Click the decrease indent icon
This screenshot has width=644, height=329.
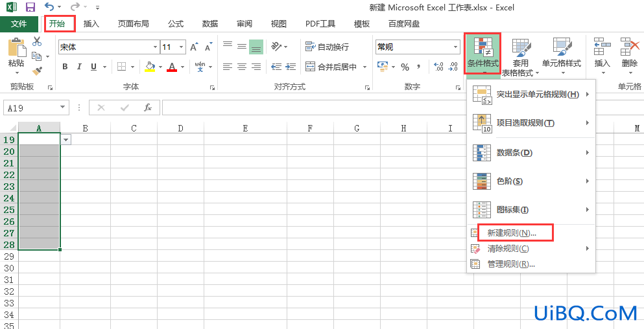[276, 67]
